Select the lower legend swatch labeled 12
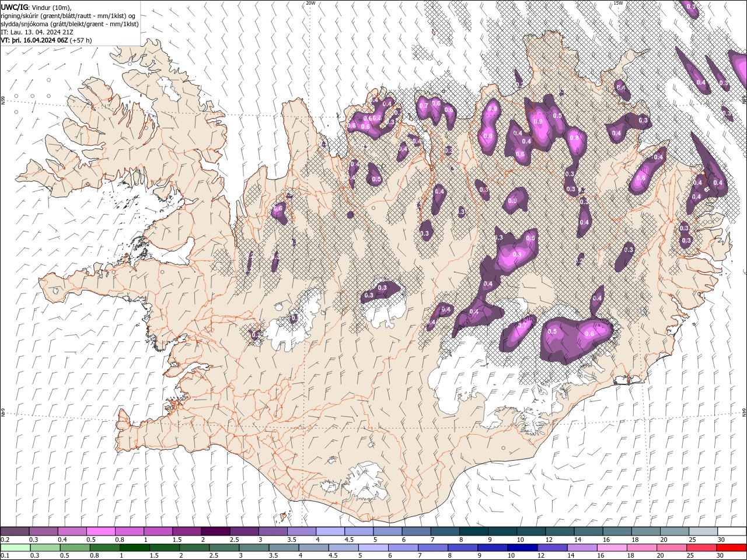Image resolution: width=747 pixels, height=560 pixels. 553,548
